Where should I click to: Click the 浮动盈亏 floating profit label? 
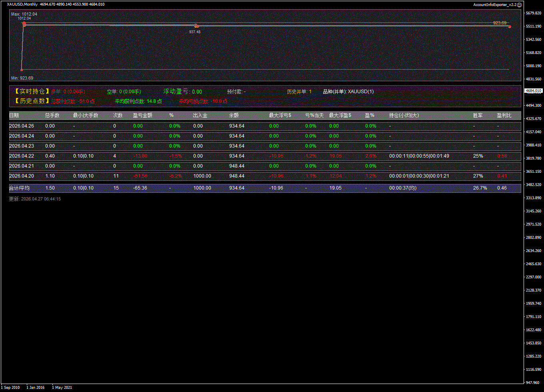click(x=176, y=92)
